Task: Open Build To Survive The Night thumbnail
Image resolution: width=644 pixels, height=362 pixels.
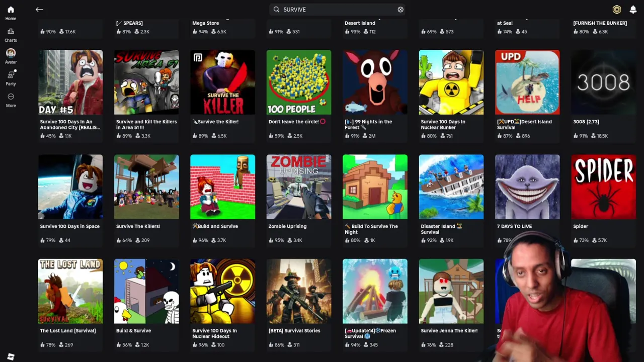Action: click(375, 187)
